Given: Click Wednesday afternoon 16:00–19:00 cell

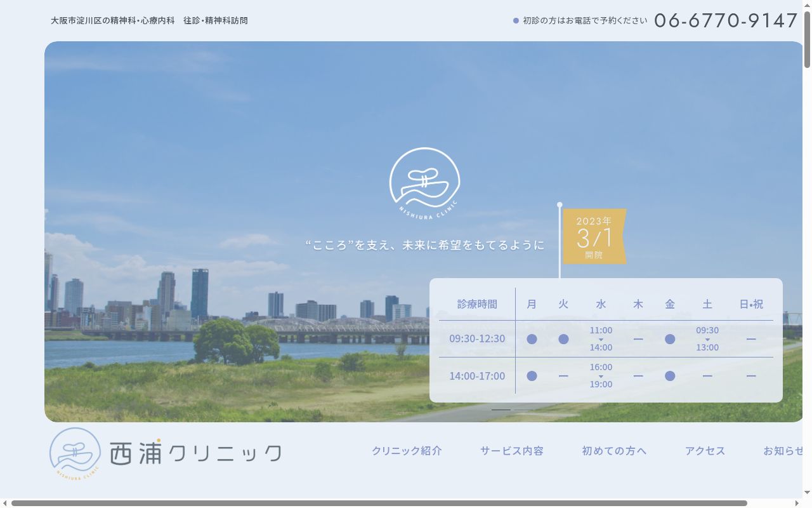Looking at the screenshot, I should 601,375.
